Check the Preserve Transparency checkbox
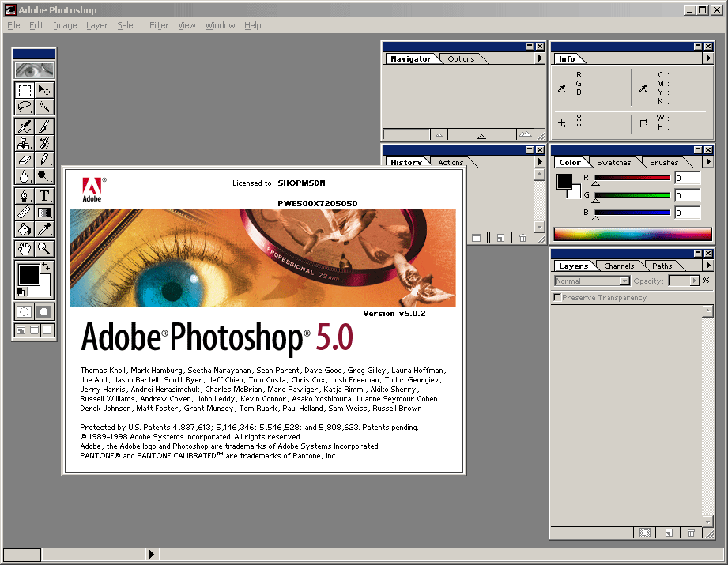 point(557,297)
